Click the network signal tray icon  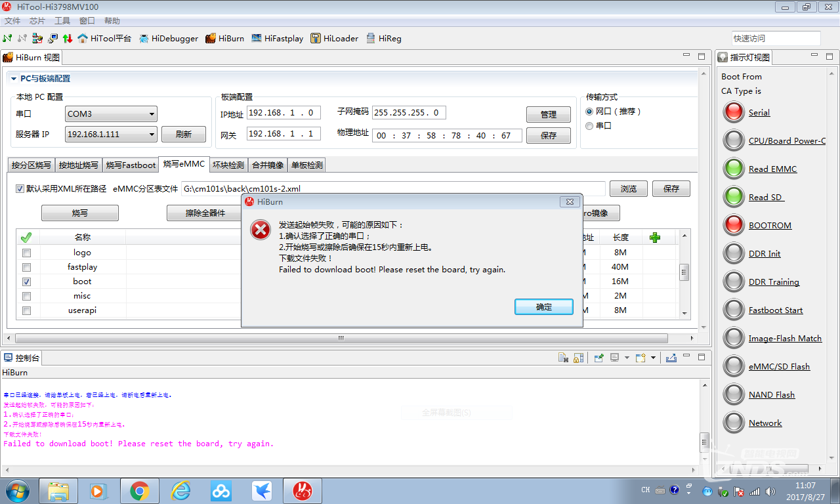[x=755, y=491]
